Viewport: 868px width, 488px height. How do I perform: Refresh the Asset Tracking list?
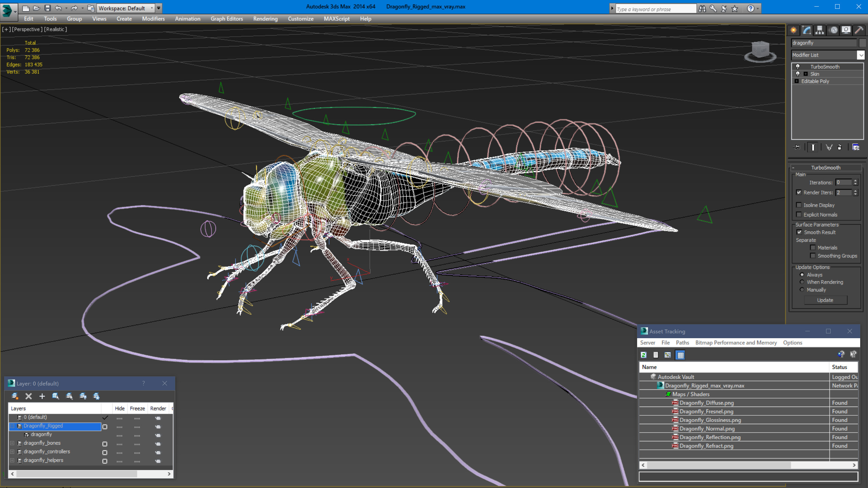coord(643,355)
